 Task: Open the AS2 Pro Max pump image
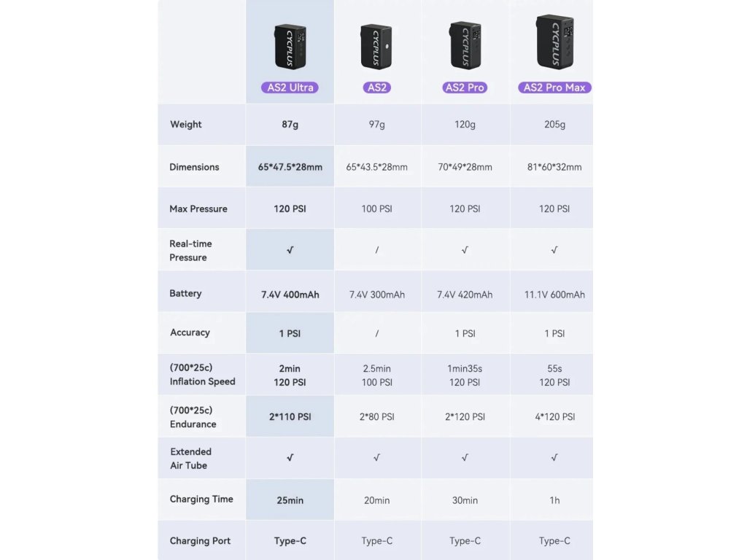point(554,42)
